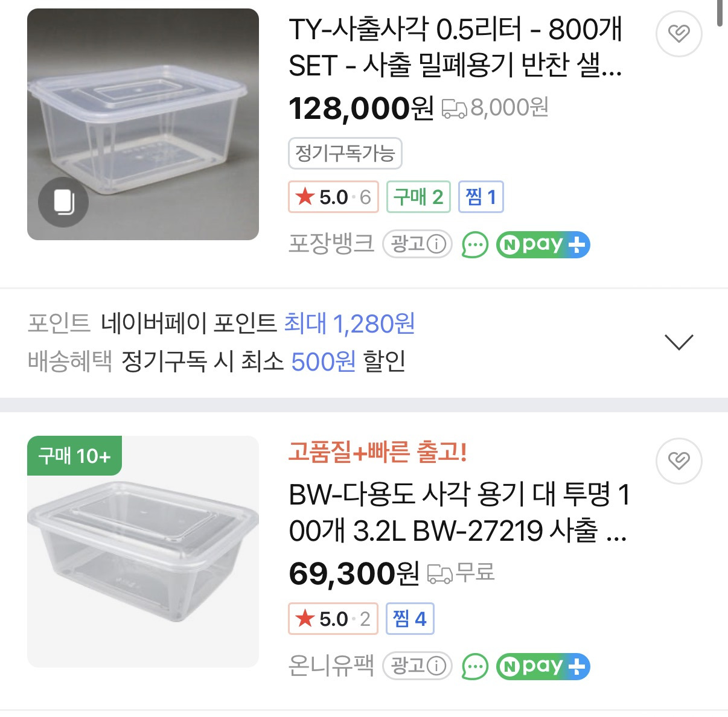The image size is (728, 717).
Task: Visit the 포장뱅크 seller store
Action: click(331, 244)
